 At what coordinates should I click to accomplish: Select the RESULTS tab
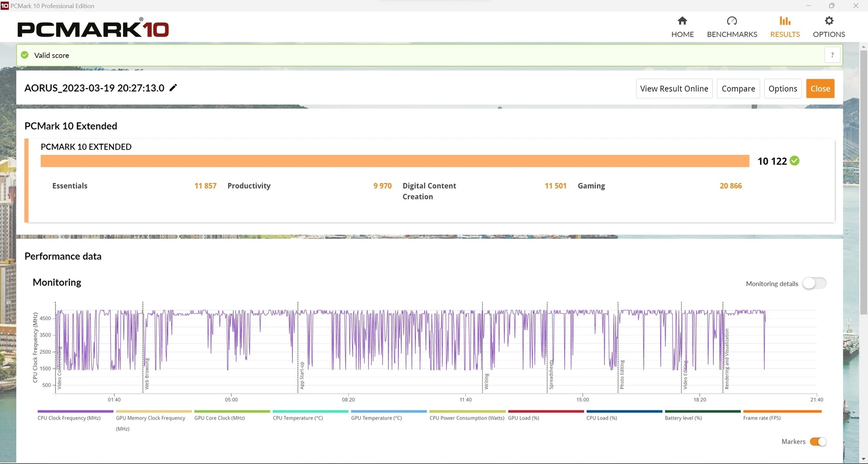[785, 27]
